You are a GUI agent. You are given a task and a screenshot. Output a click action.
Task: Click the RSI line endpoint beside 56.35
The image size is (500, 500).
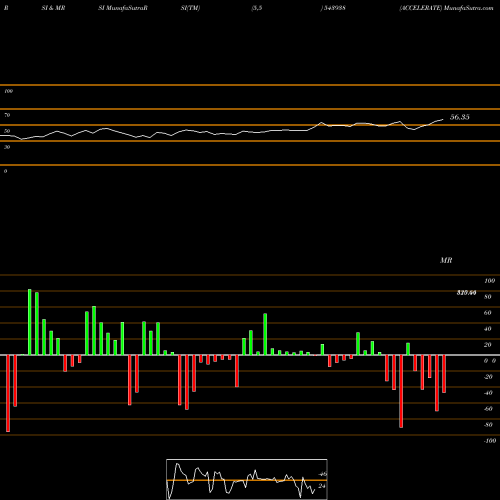coord(443,119)
